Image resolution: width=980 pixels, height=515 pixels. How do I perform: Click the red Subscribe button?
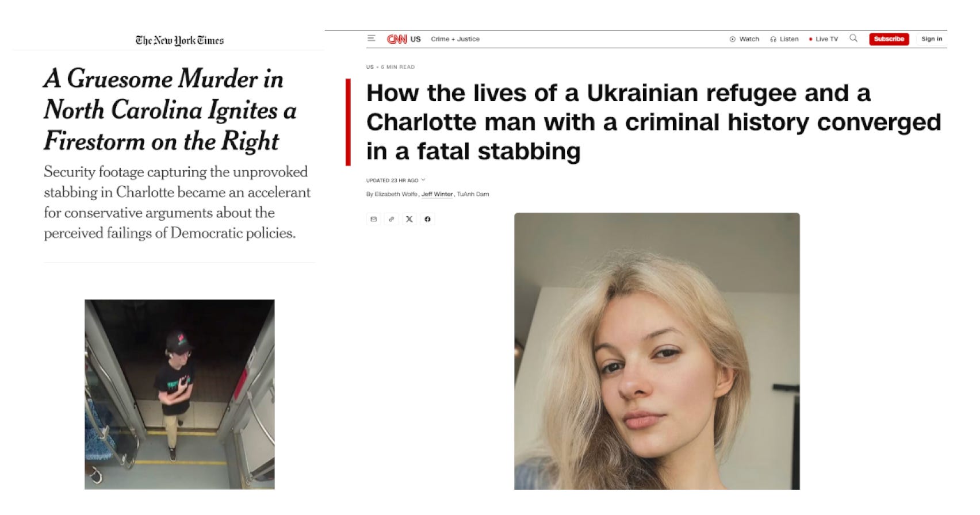889,39
